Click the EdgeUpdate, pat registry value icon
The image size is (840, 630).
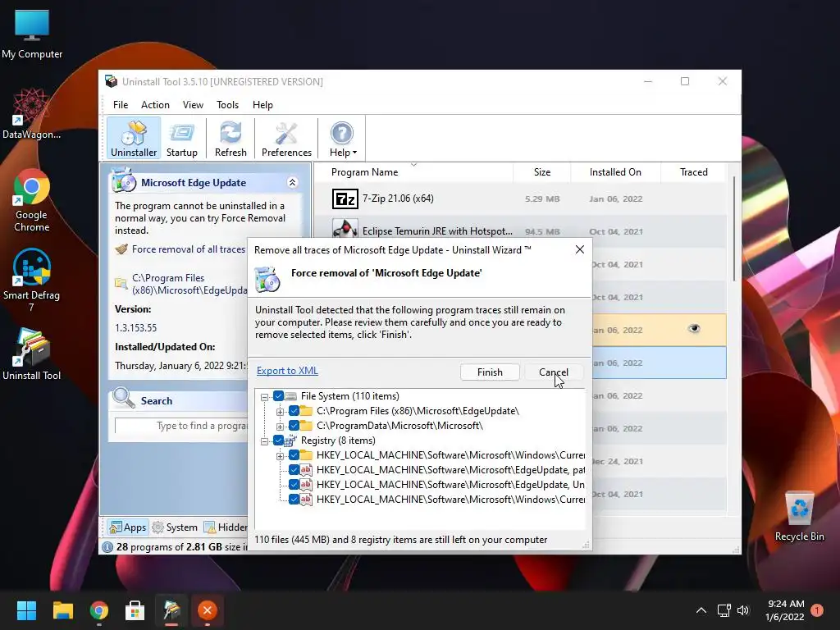pyautogui.click(x=306, y=470)
